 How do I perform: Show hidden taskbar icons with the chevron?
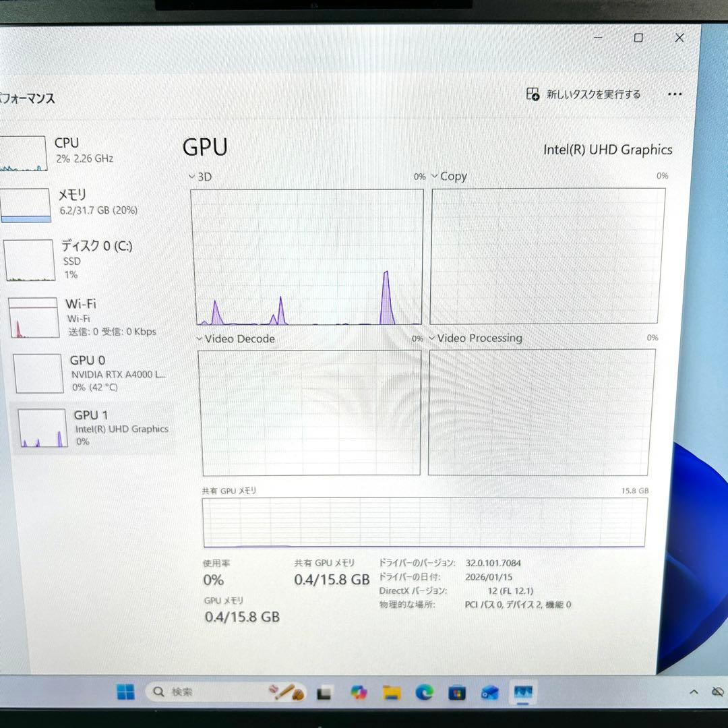[x=693, y=692]
